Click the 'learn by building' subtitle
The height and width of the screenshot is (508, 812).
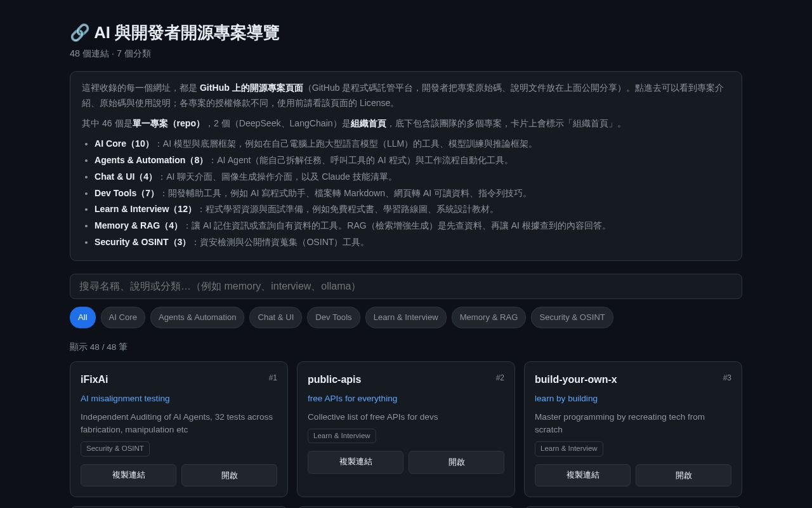pyautogui.click(x=566, y=399)
